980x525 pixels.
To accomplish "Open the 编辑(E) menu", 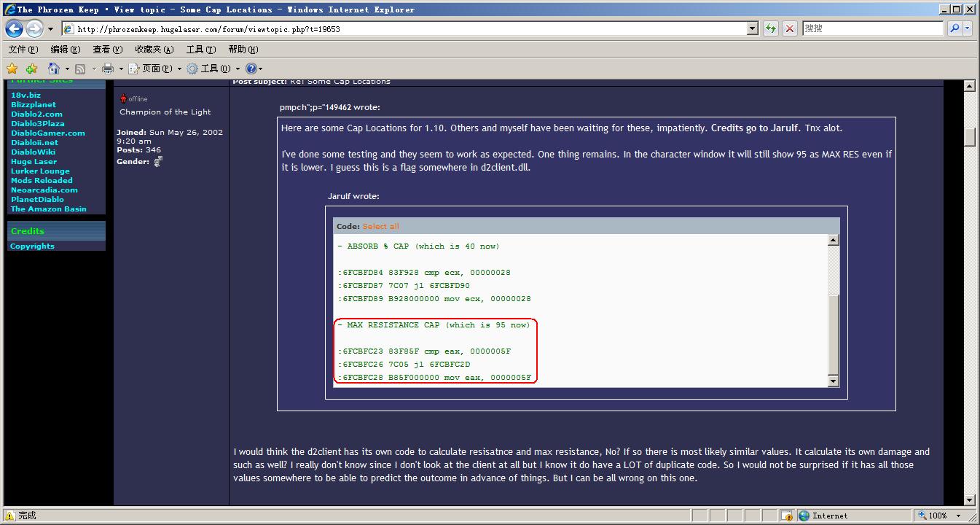I will point(65,50).
